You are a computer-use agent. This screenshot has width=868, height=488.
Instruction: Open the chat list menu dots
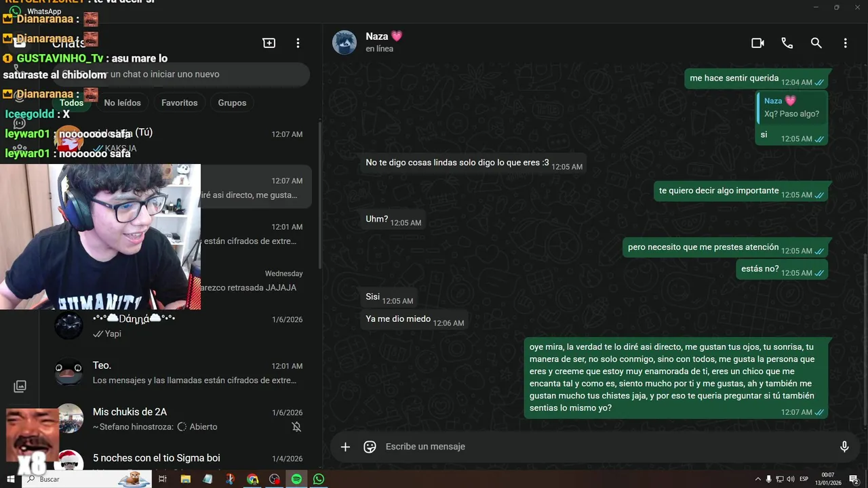tap(298, 43)
